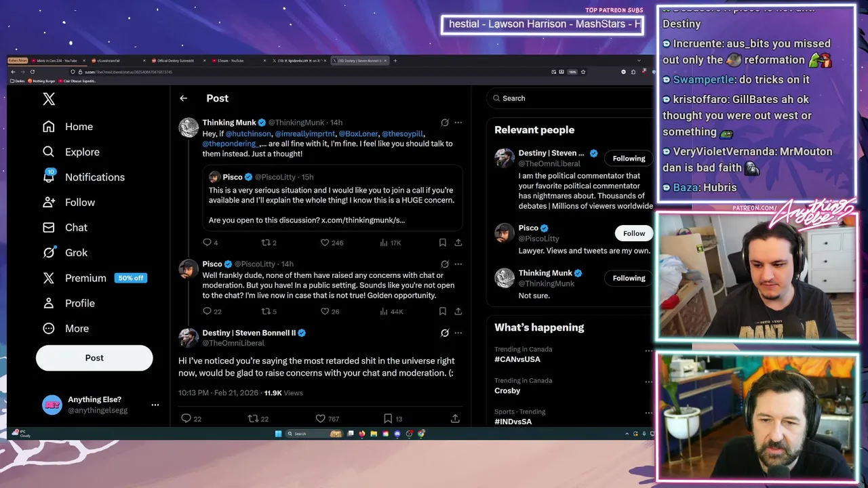Reply to Thinking Munk's post with 4 replies
Screen dimensions: 868x488
[210, 243]
